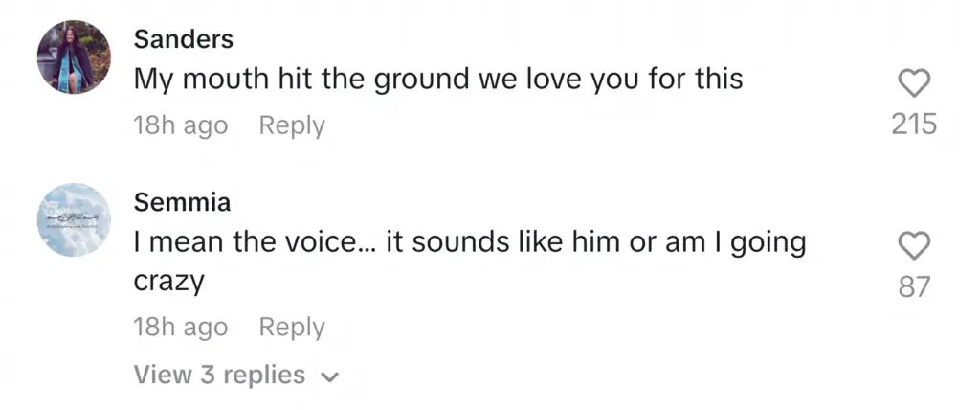Image resolution: width=980 pixels, height=410 pixels.
Task: Expand replies using the chevron arrow
Action: pos(329,377)
